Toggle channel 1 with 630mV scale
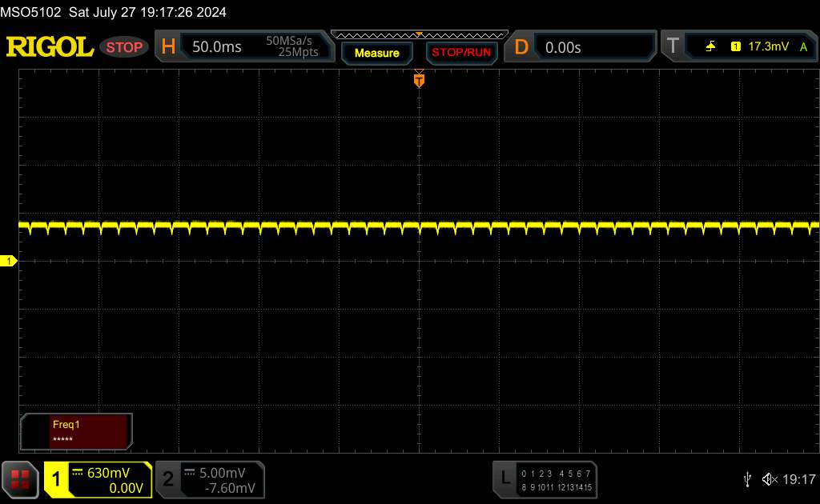 [98, 479]
